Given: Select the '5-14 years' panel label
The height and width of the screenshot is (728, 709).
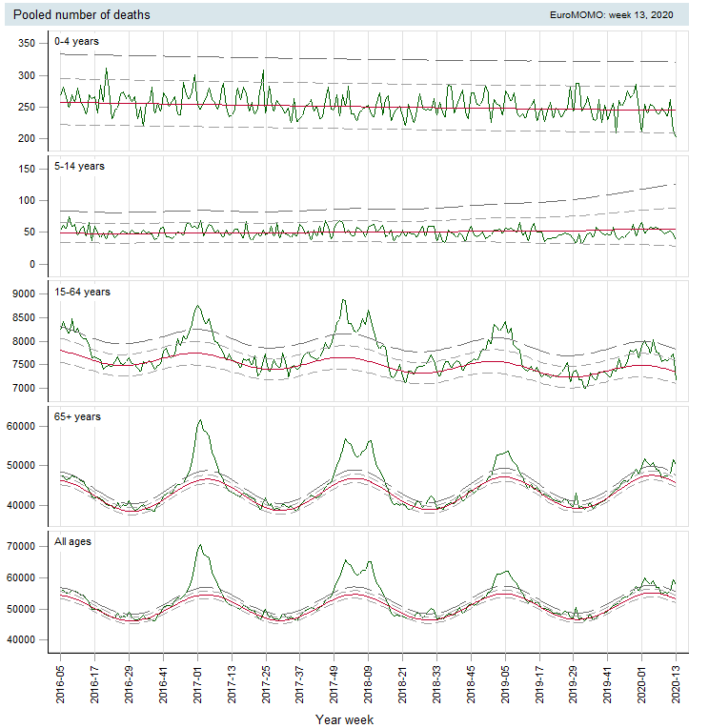Looking at the screenshot, I should [x=80, y=166].
